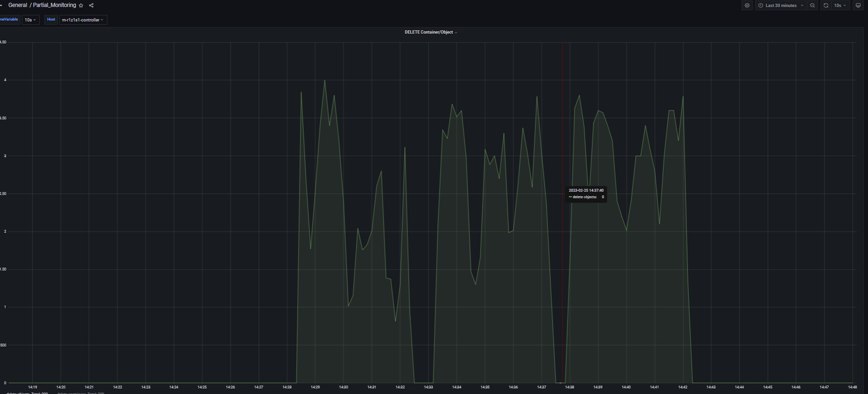Click the red crosshair line at 14:37:40
This screenshot has height=394, width=868.
click(562, 233)
